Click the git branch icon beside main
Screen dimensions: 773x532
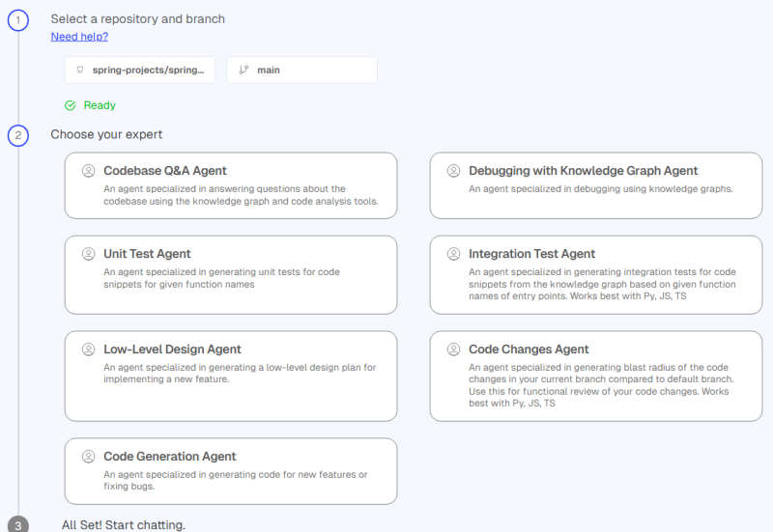click(x=243, y=70)
